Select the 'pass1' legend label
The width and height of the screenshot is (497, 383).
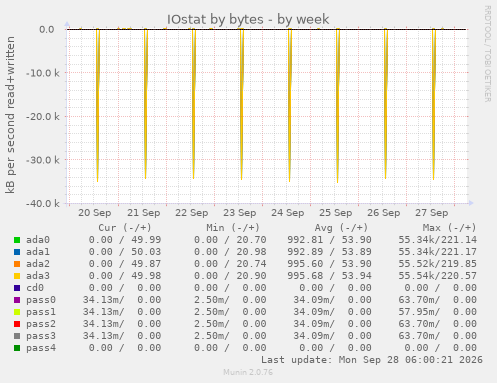(41, 312)
